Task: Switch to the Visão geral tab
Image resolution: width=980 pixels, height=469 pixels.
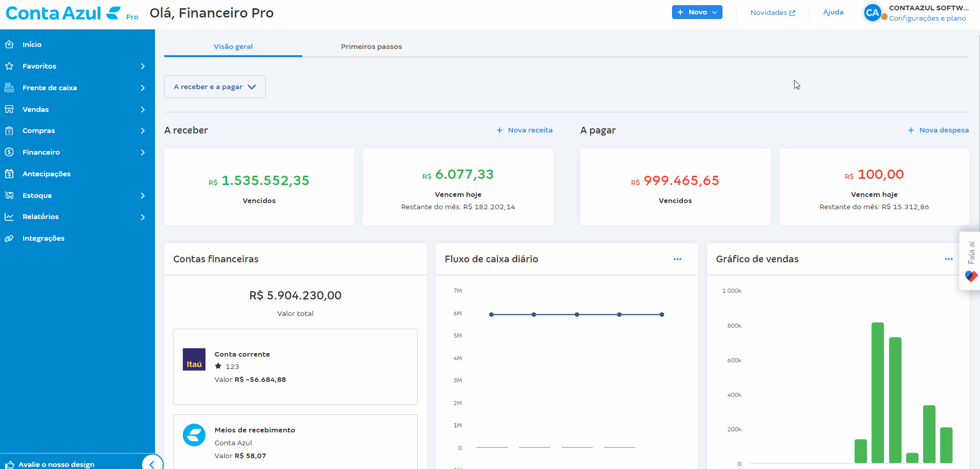Action: (x=233, y=46)
